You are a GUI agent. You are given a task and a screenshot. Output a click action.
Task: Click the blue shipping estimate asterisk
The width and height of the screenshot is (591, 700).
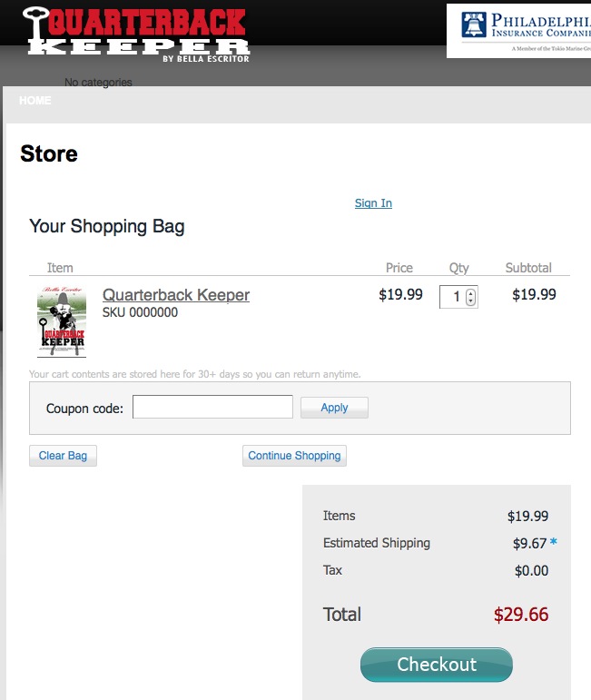click(x=554, y=541)
